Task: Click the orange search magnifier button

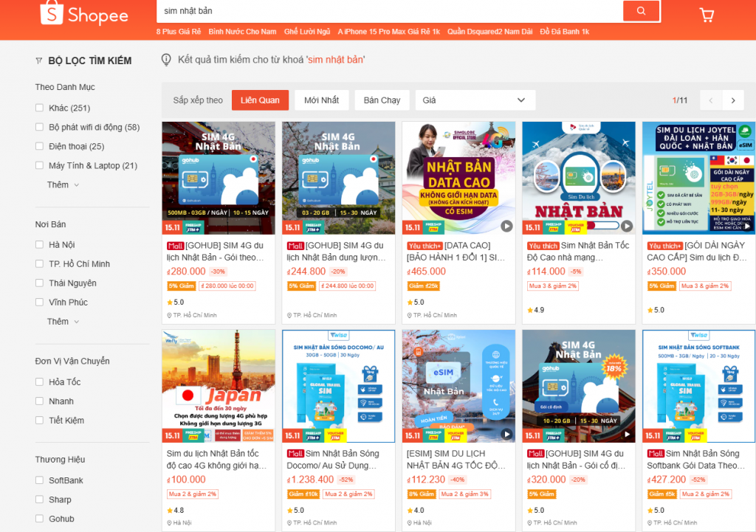Action: point(641,10)
